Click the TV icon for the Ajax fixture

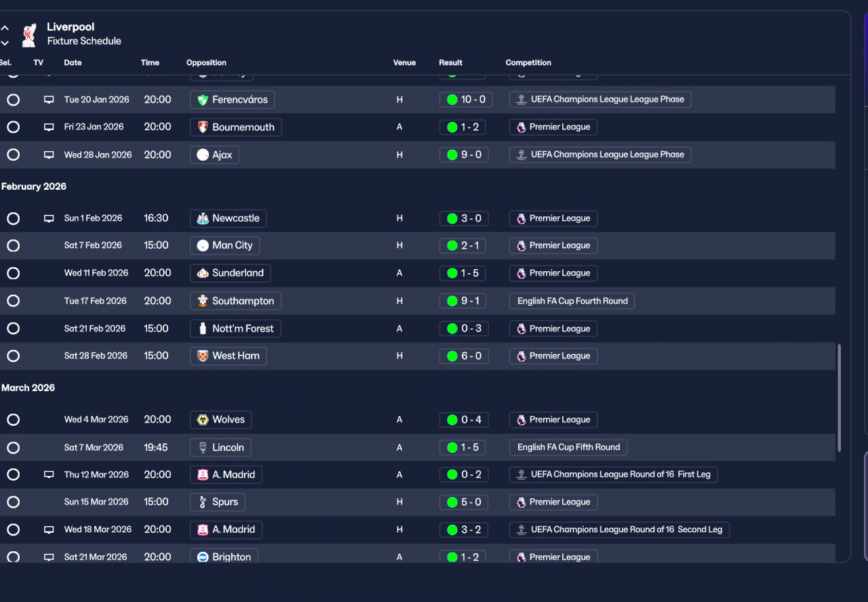49,155
